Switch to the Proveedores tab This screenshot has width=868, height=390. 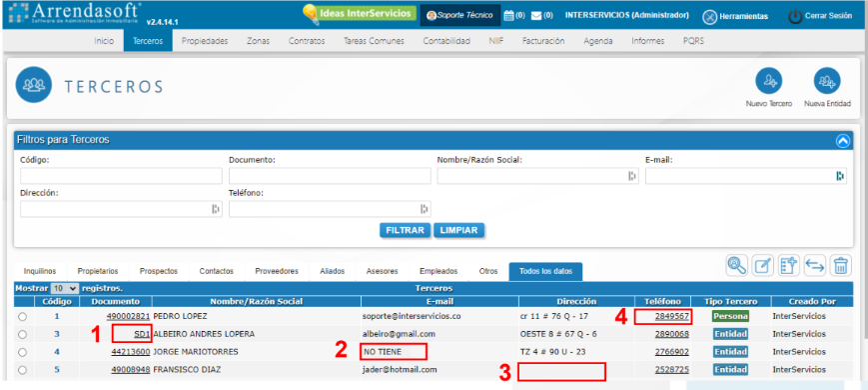click(277, 271)
